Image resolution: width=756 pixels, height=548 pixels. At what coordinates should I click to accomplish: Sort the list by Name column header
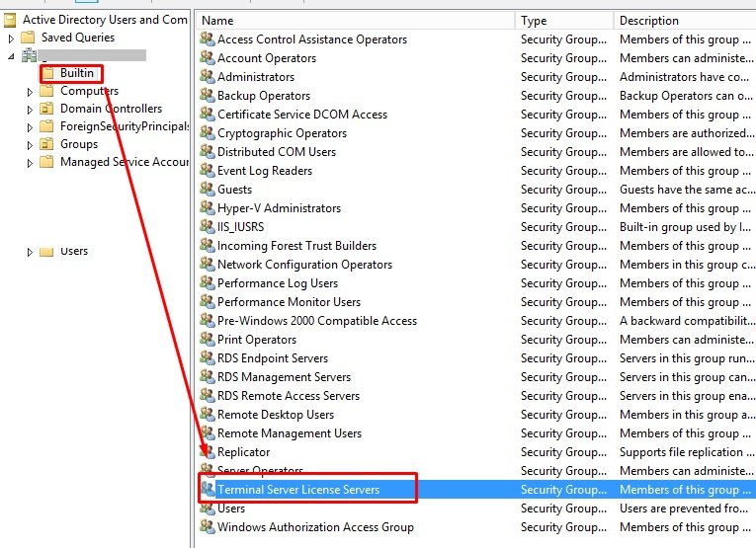(x=354, y=20)
